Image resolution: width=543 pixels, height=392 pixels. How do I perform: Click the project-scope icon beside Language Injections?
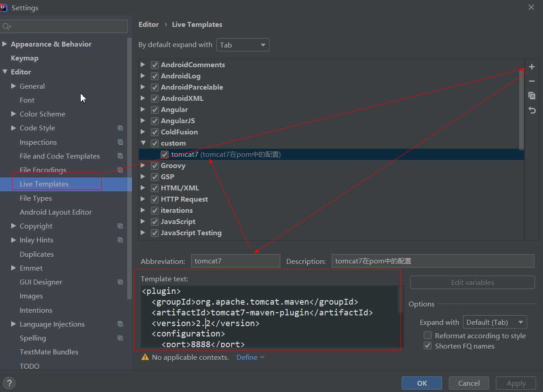120,324
